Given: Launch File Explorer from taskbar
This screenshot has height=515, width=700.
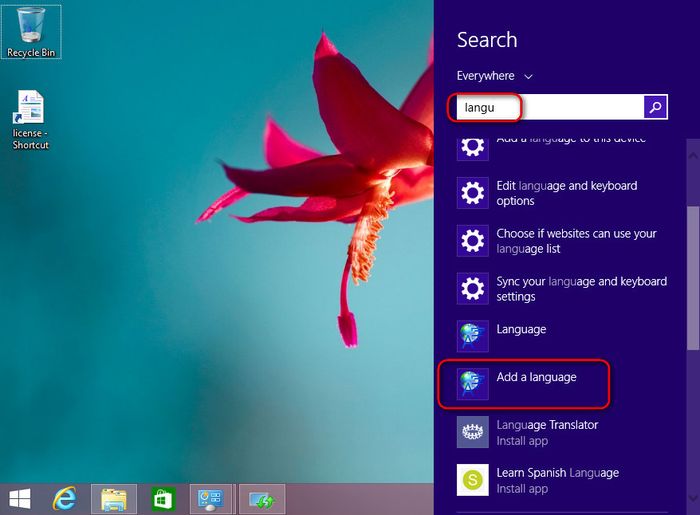Looking at the screenshot, I should tap(113, 498).
